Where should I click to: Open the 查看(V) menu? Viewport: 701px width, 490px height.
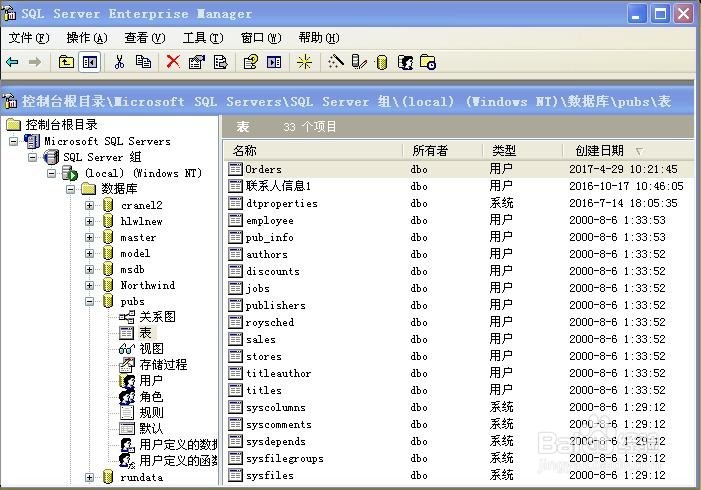pyautogui.click(x=145, y=38)
